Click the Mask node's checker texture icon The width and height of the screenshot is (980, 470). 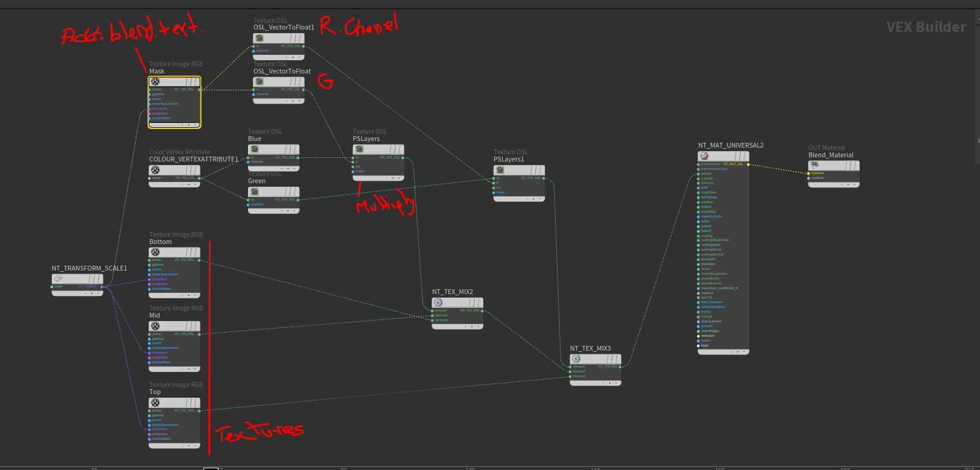pyautogui.click(x=155, y=81)
